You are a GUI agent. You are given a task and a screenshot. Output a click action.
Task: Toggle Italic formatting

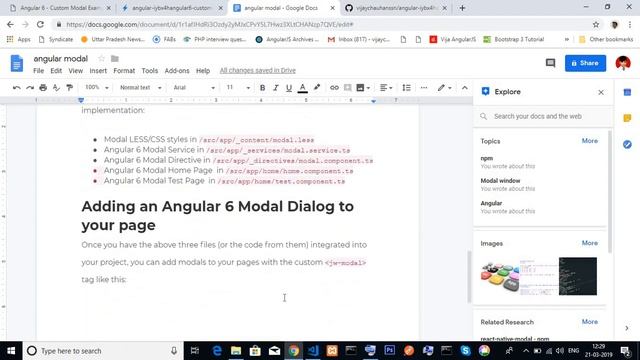pos(276,88)
